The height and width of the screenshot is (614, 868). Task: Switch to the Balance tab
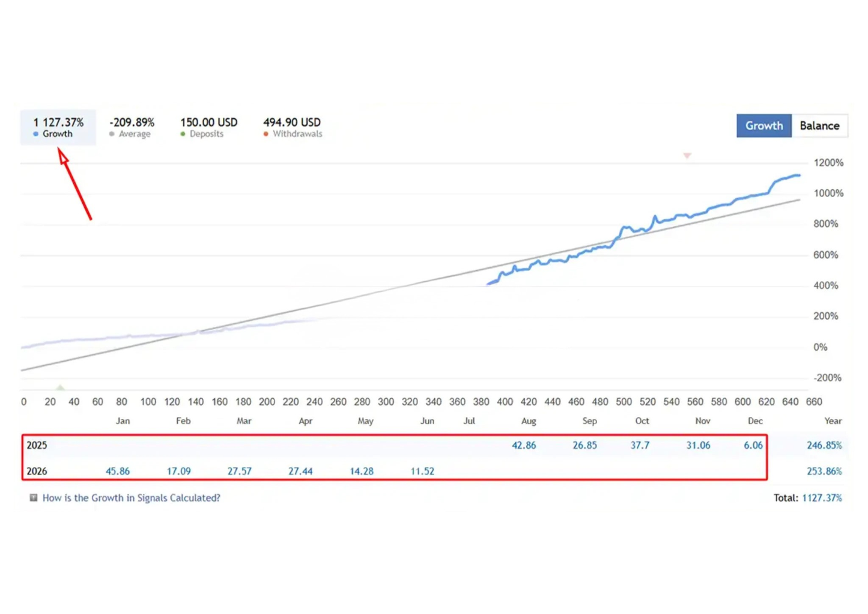pos(819,126)
